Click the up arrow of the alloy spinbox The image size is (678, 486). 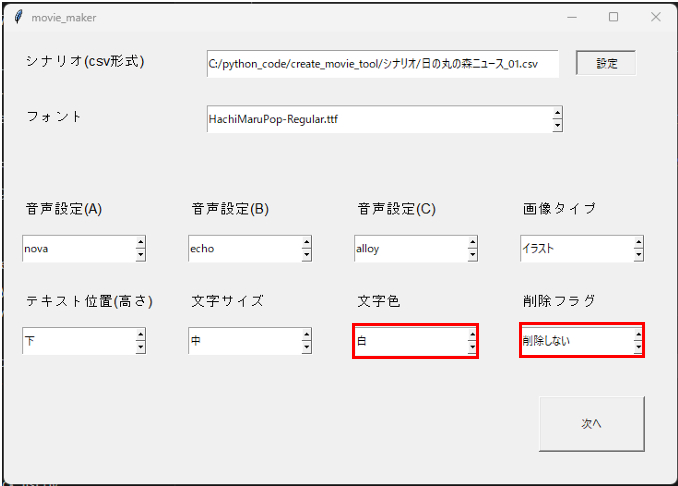(473, 243)
